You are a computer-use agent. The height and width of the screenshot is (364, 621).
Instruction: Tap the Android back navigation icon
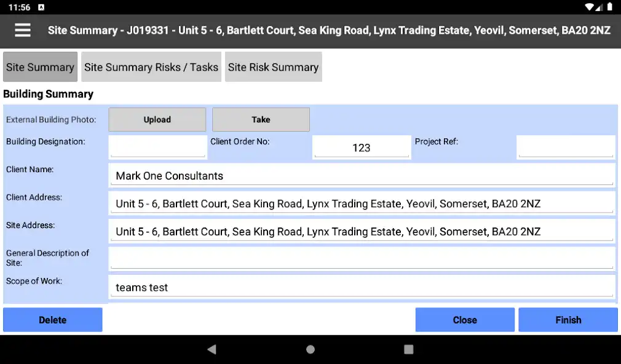pos(212,349)
